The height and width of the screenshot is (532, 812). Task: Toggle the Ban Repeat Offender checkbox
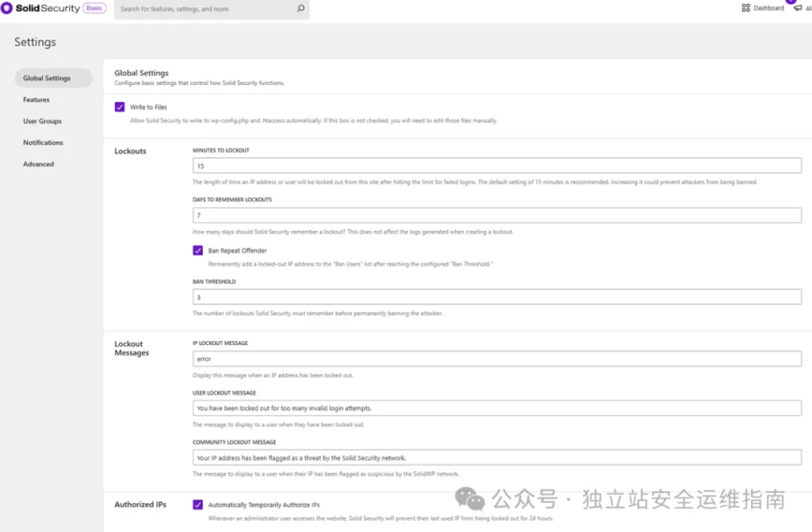[x=197, y=251]
